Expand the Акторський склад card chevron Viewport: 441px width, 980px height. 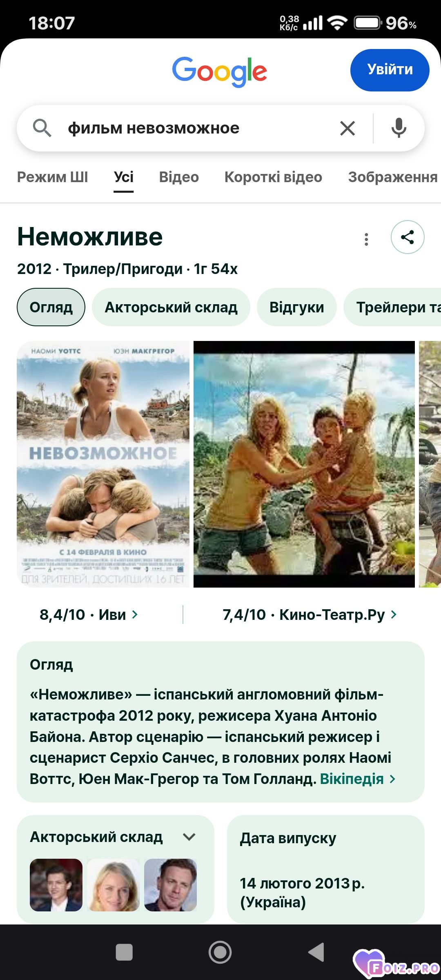pyautogui.click(x=189, y=837)
